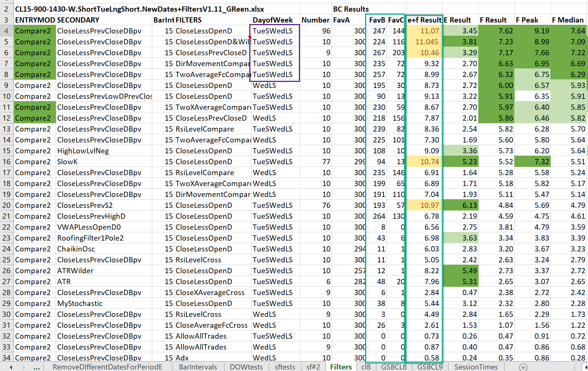Open the DOWtests sheet tab
588x371 pixels.
click(x=246, y=367)
